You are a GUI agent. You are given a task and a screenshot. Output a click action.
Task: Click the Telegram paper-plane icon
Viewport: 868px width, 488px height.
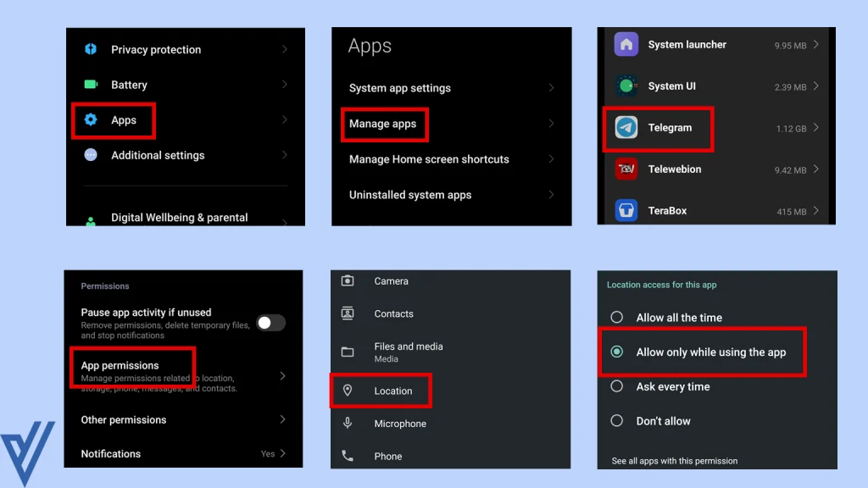click(626, 128)
